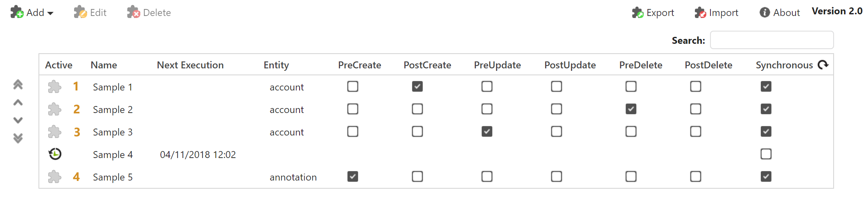Click the puzzle-piece active icon for Sample 1
The height and width of the screenshot is (201, 868).
(x=54, y=87)
